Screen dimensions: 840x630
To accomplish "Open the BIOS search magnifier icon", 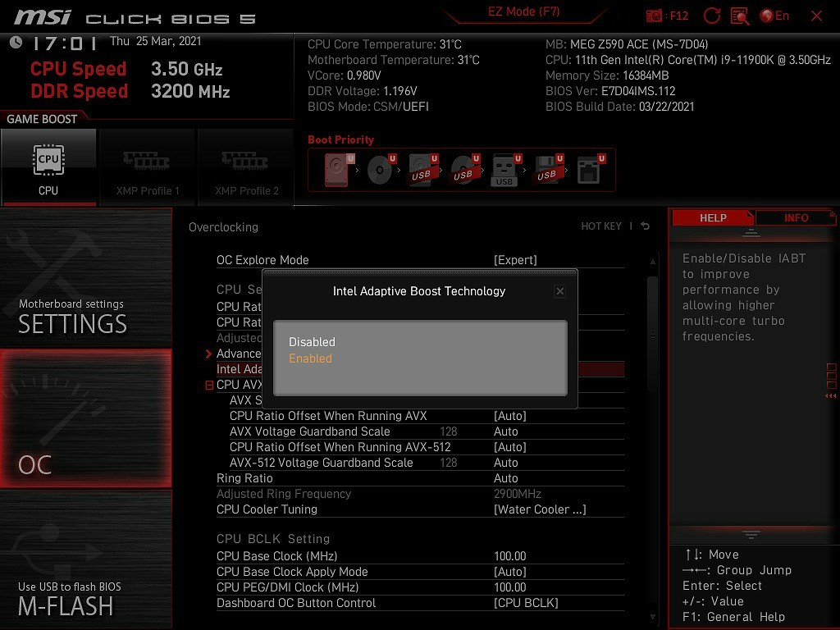I will pyautogui.click(x=740, y=16).
